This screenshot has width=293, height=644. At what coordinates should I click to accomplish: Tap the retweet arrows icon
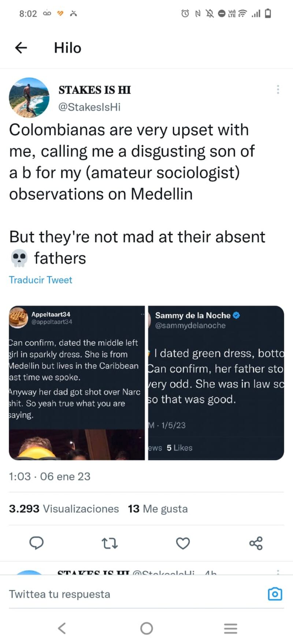110,543
